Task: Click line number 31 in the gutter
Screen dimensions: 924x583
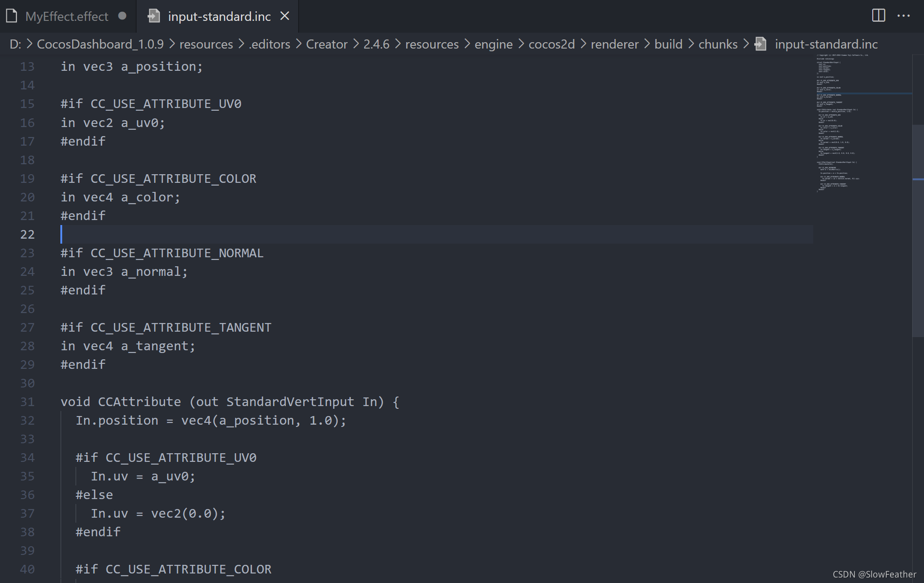Action: 27,402
